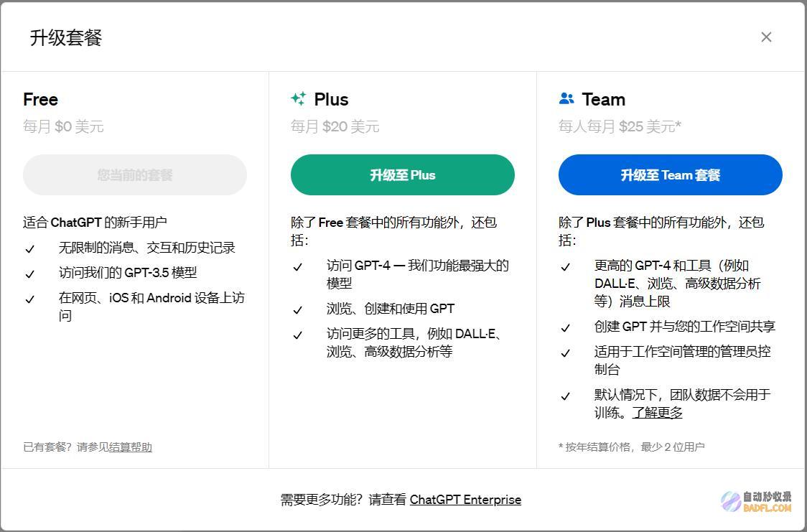Open the 了解更多 link

(x=657, y=413)
